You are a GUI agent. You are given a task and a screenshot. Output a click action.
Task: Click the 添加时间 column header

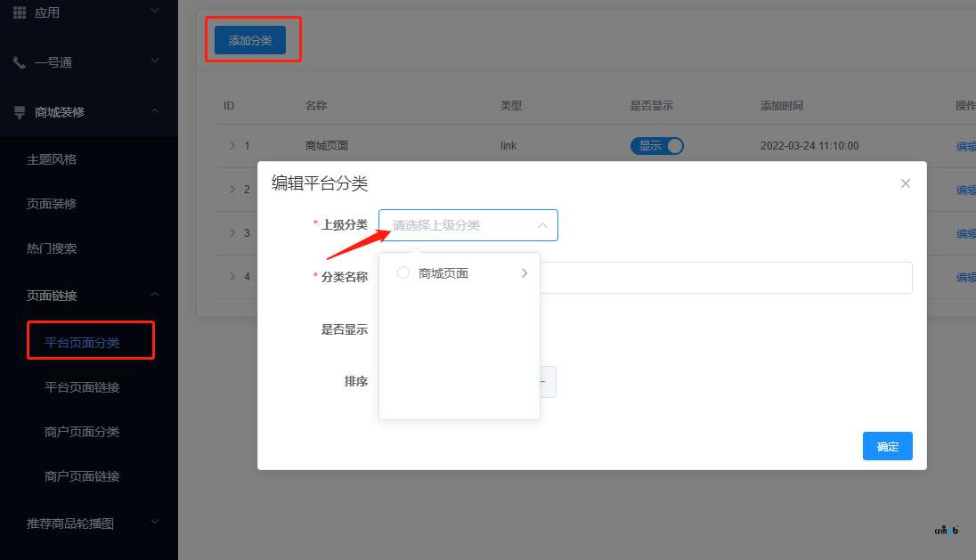pyautogui.click(x=782, y=106)
